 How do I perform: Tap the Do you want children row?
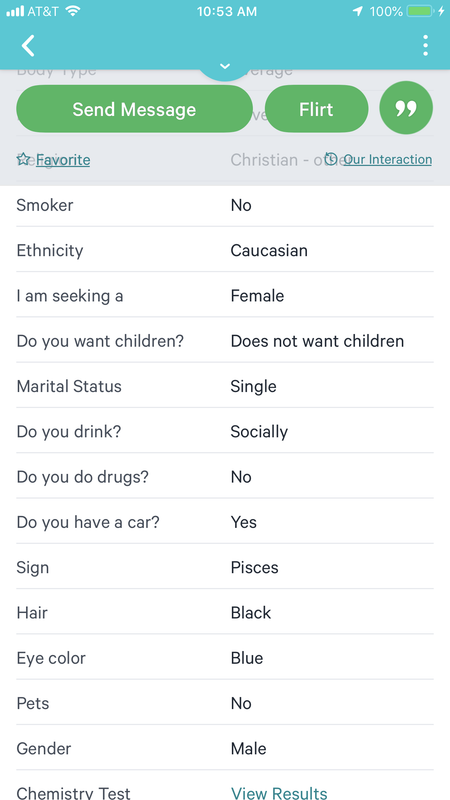pos(225,341)
